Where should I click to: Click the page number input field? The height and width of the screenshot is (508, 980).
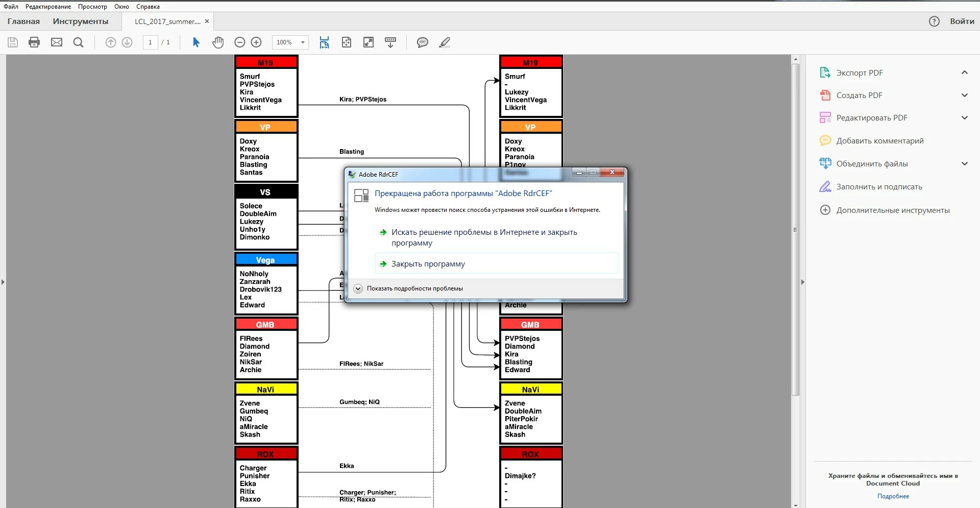coord(150,42)
